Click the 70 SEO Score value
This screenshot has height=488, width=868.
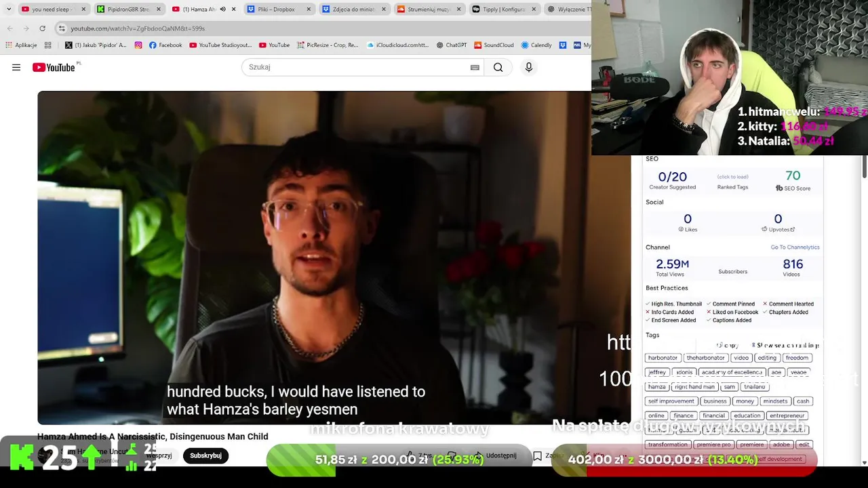point(793,176)
